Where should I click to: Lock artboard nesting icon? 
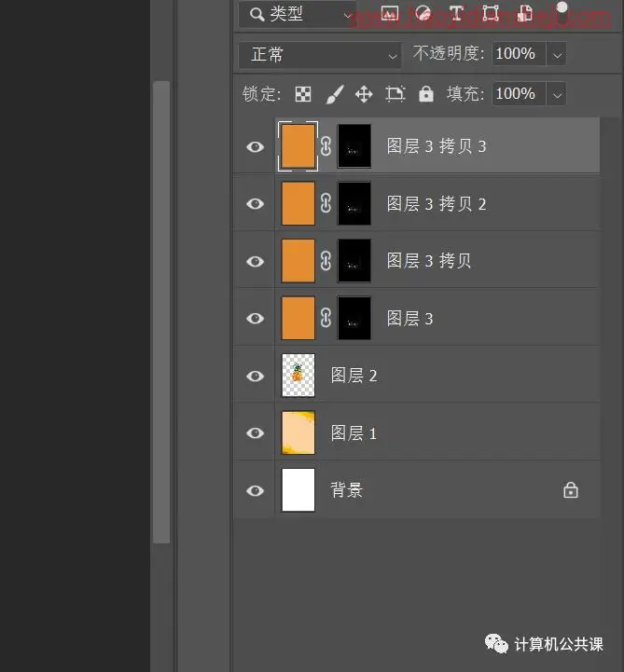coord(395,94)
